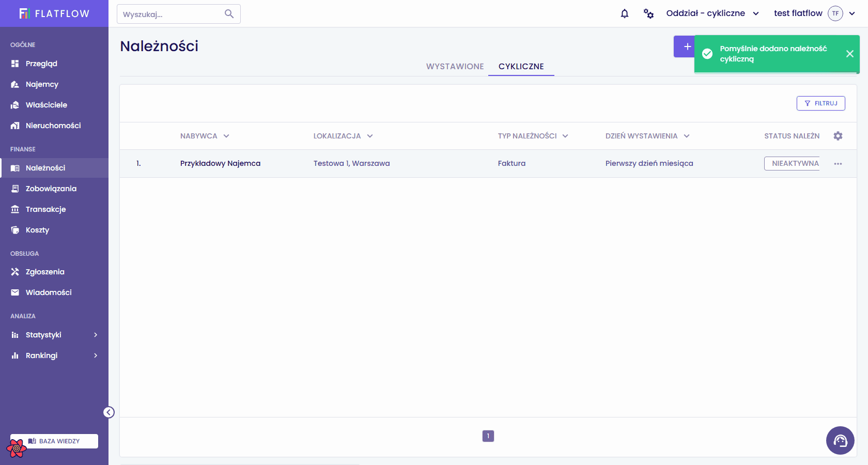Open the Przegląd dashboard icon
Image resolution: width=868 pixels, height=465 pixels.
pos(15,64)
